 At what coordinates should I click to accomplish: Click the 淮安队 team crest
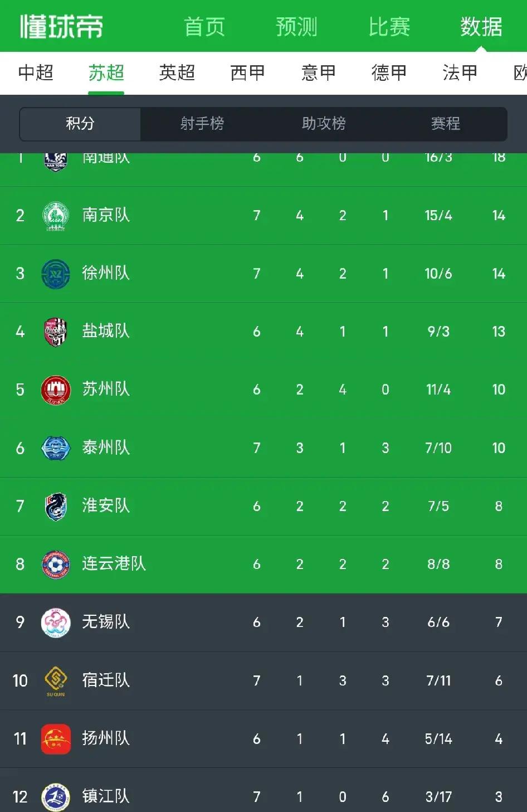[54, 506]
